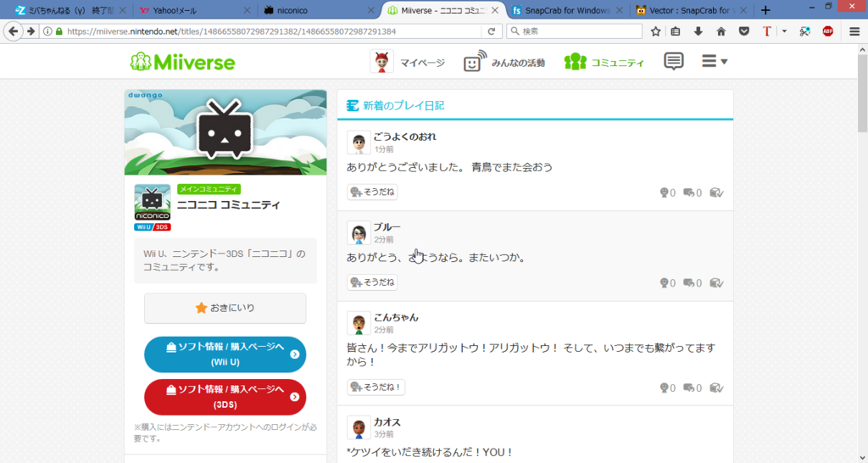Open downloads arrow icon

pyautogui.click(x=698, y=31)
